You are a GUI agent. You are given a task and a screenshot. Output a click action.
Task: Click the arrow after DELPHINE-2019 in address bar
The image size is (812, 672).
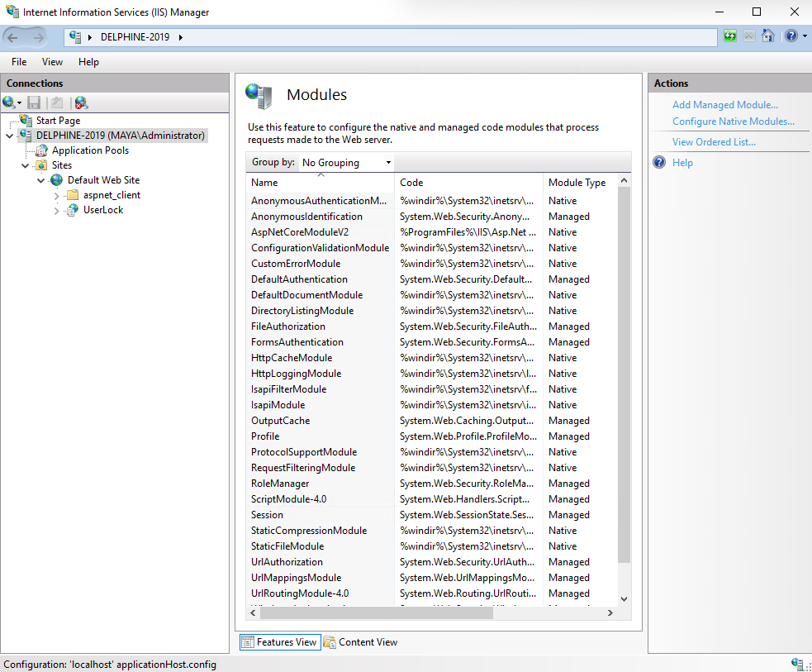click(181, 37)
